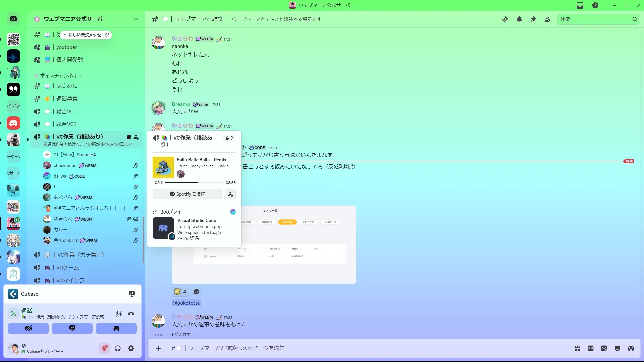Toggle headphone deafen button
Viewport: 644px width, 362px height.
coord(118,349)
